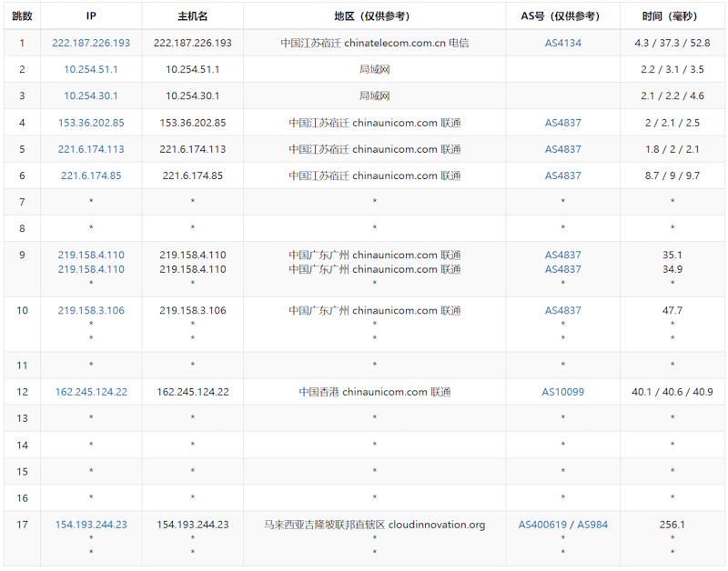
Task: Click hop 12 IP link 162.245.124.22
Action: click(91, 392)
